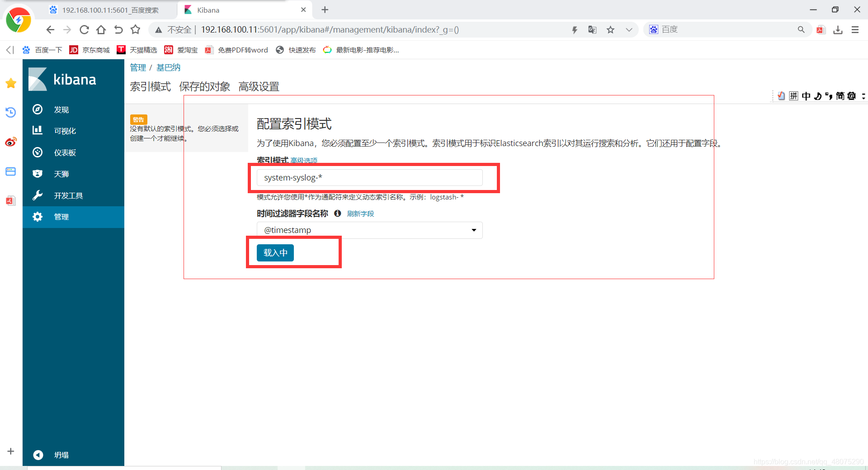868x470 pixels.
Task: Open the 高级设置 tab
Action: 259,86
